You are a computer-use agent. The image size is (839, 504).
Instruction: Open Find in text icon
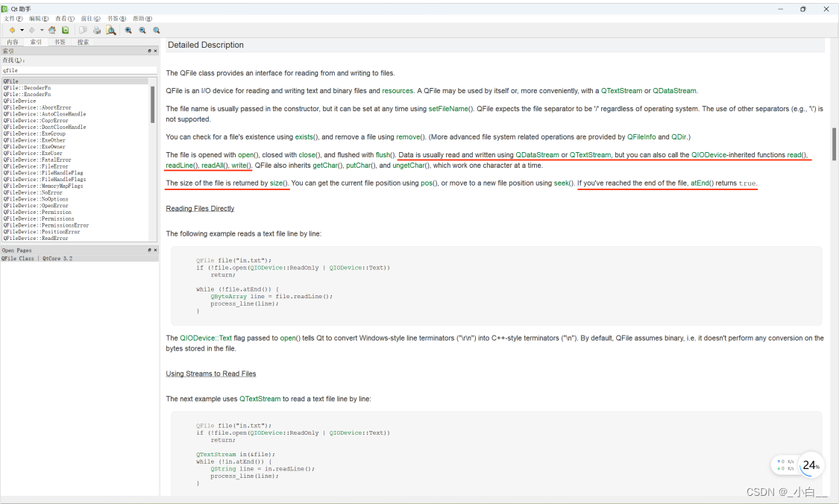click(x=111, y=30)
